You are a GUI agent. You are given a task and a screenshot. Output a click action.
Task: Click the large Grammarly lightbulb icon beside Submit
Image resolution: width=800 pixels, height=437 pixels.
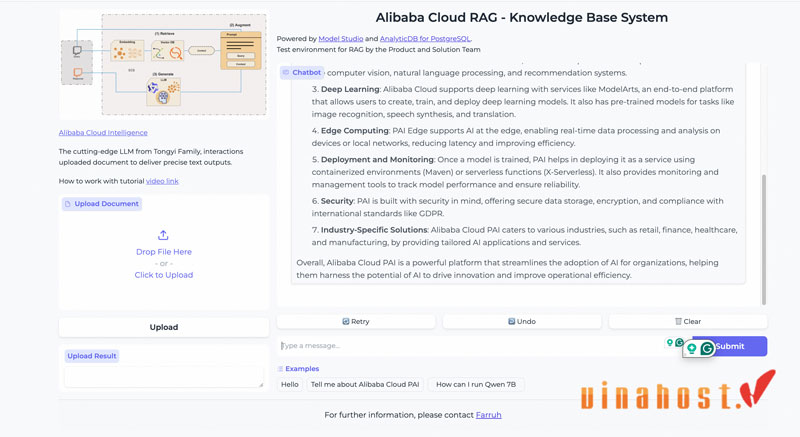[691, 348]
